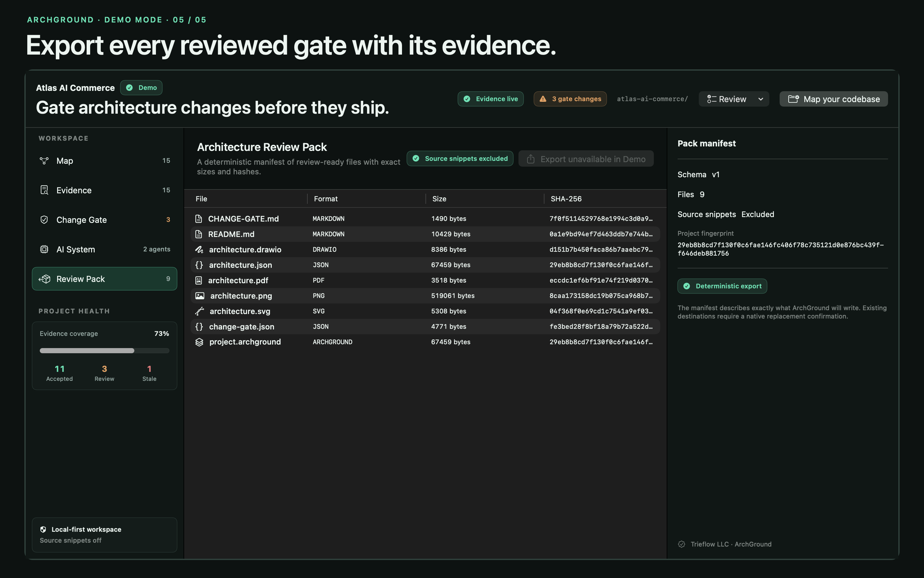The height and width of the screenshot is (578, 924).
Task: Click the Local-first workspace shield icon
Action: tap(43, 530)
